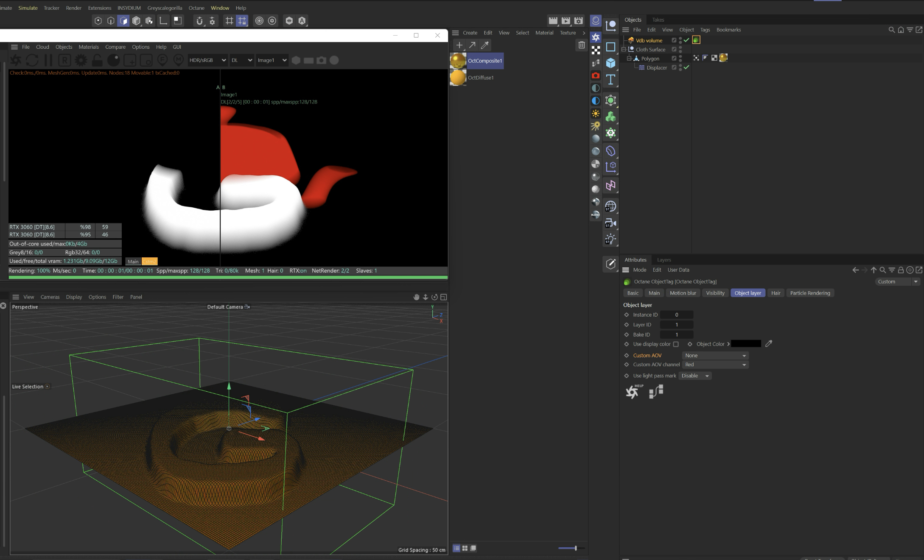Open the HDR/sRGB dropdown

pos(207,60)
